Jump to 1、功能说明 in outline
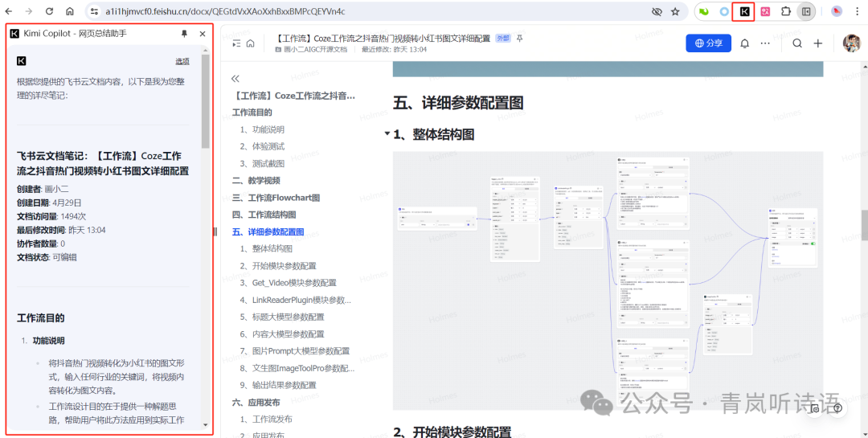The image size is (868, 438). click(262, 129)
